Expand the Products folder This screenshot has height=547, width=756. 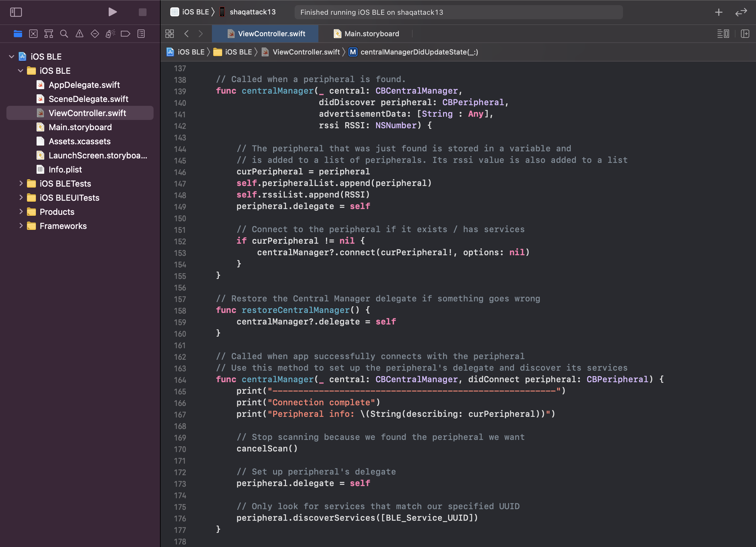21,211
